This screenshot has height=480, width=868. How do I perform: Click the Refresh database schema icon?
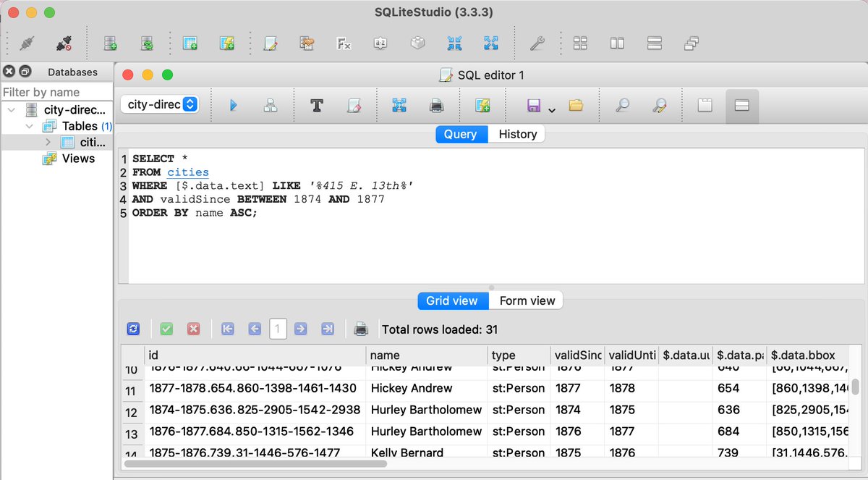147,43
